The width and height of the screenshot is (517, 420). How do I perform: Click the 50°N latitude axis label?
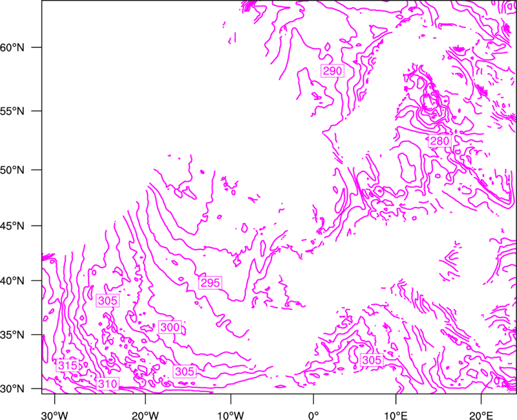[12, 170]
